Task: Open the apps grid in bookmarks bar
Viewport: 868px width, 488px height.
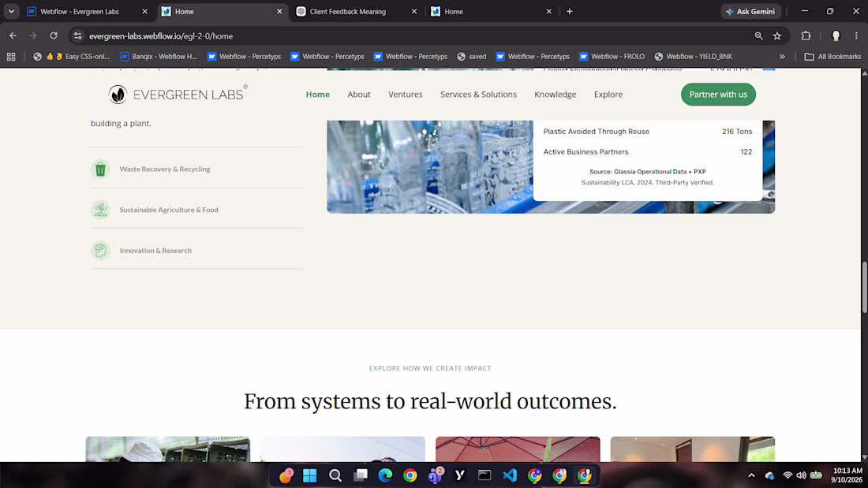Action: pos(11,57)
